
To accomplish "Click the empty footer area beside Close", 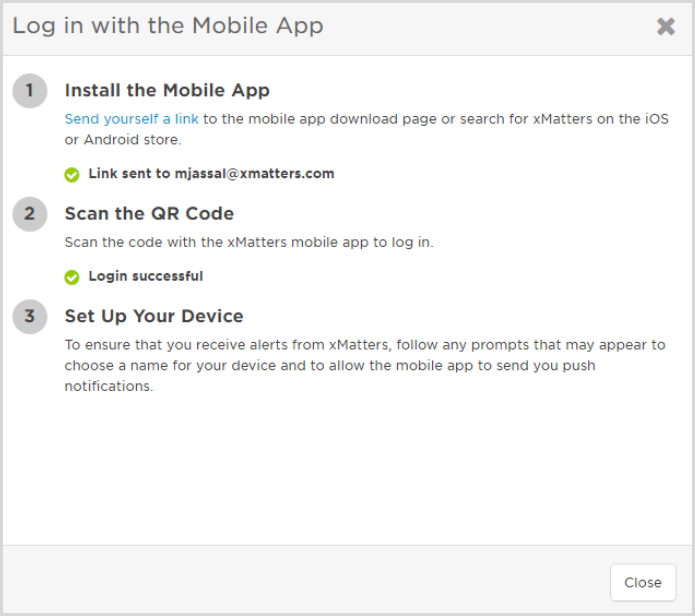I will pyautogui.click(x=306, y=580).
